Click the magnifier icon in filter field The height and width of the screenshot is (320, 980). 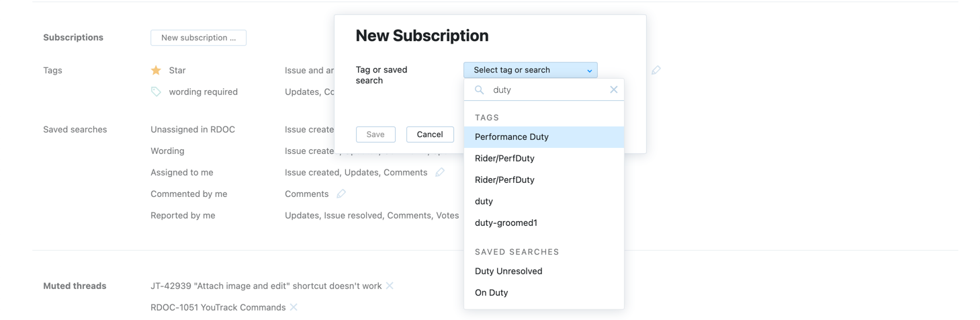tap(479, 89)
